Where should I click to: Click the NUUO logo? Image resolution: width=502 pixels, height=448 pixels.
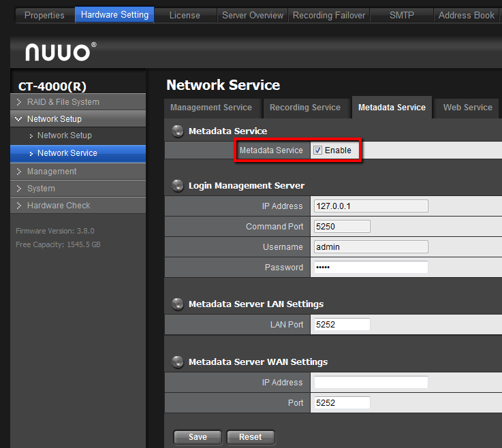click(x=61, y=51)
